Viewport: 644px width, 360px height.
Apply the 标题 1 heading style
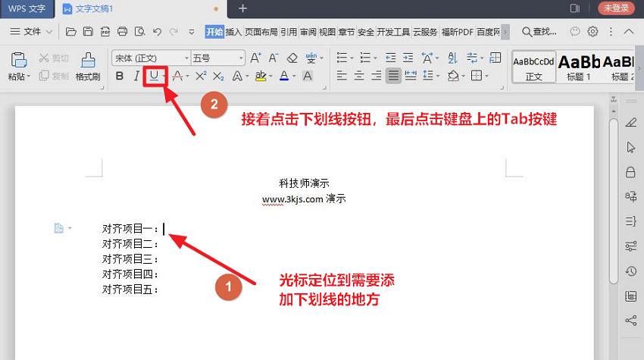[579, 67]
